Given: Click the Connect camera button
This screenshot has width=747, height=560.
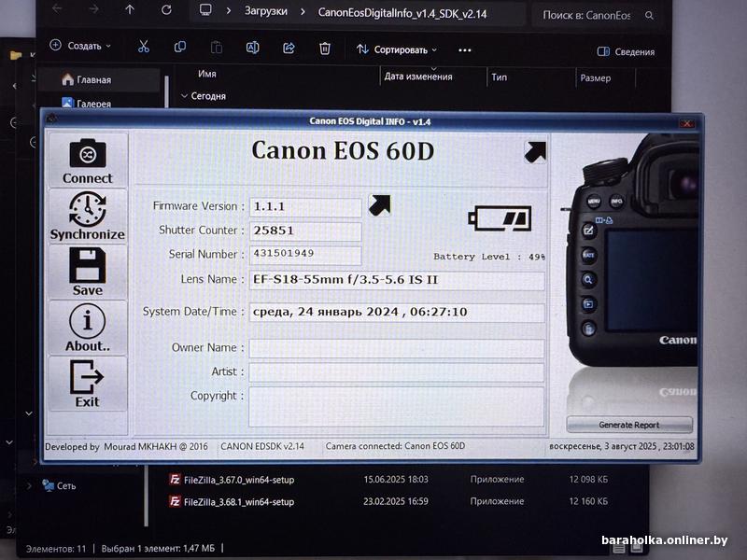Looking at the screenshot, I should [x=88, y=160].
